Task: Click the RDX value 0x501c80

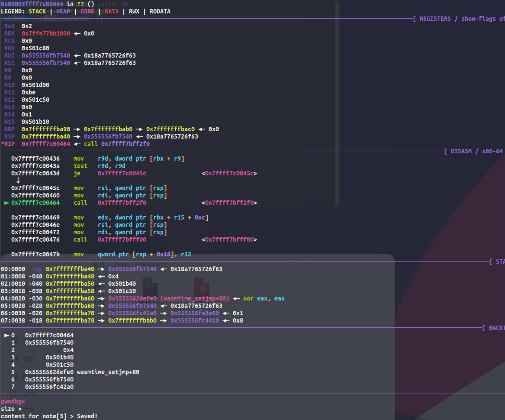Action: [x=35, y=48]
